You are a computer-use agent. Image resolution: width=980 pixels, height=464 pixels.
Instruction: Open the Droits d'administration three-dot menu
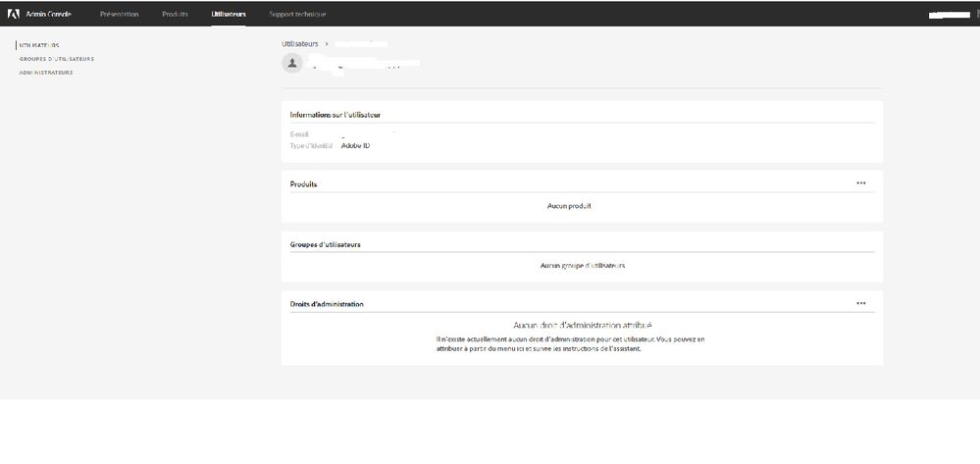click(x=860, y=303)
